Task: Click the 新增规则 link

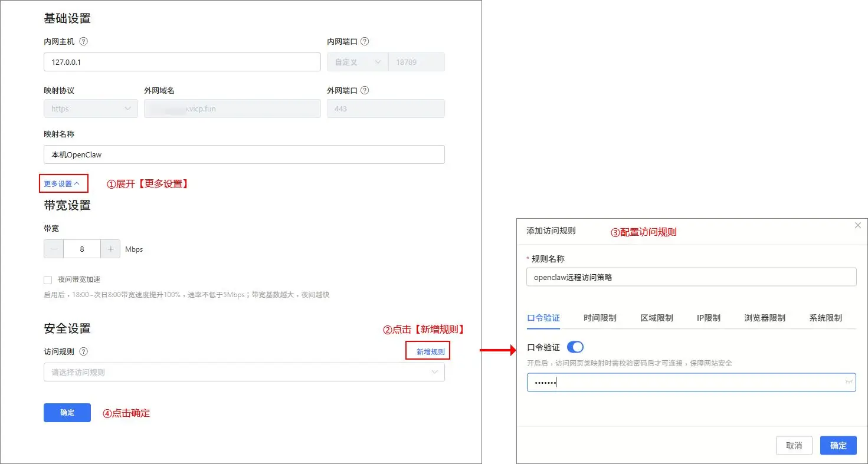Action: 428,351
